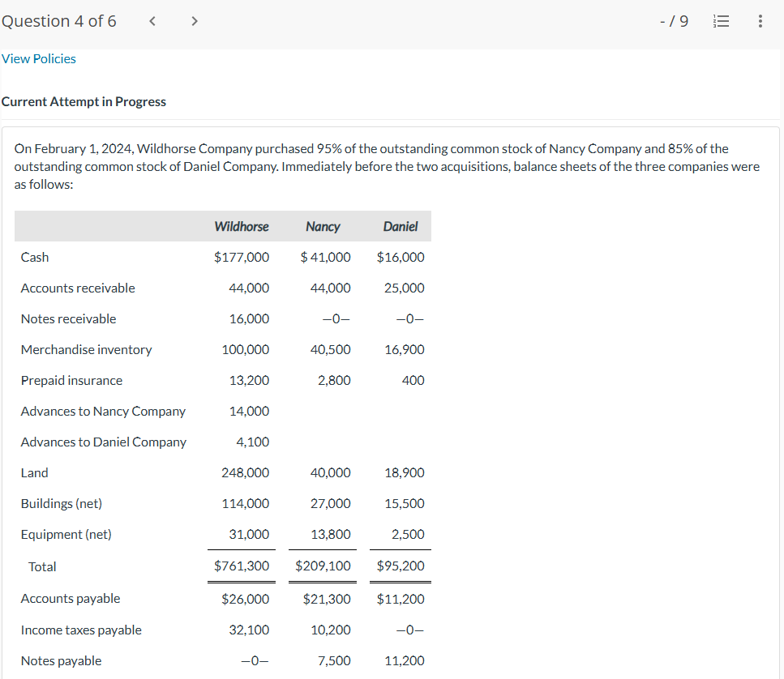Click Wildhorse land value 248,000
The height and width of the screenshot is (679, 784).
[x=246, y=473]
